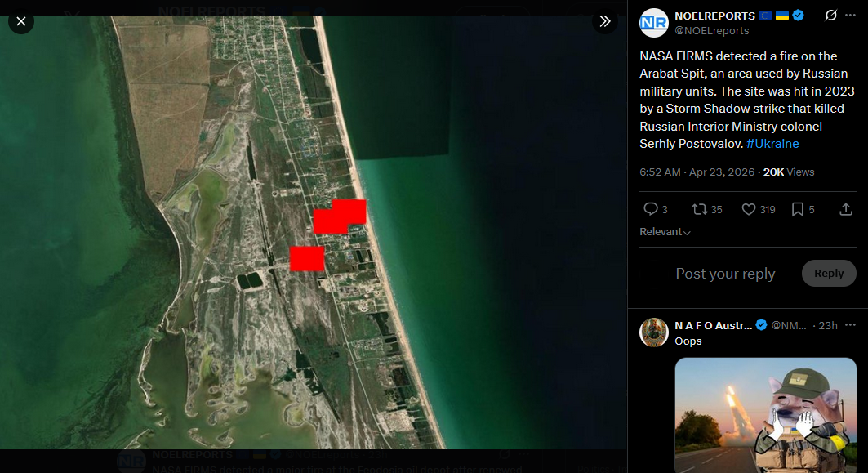
Task: Open the Grok explain icon near NOELREPORTS
Action: [x=831, y=16]
